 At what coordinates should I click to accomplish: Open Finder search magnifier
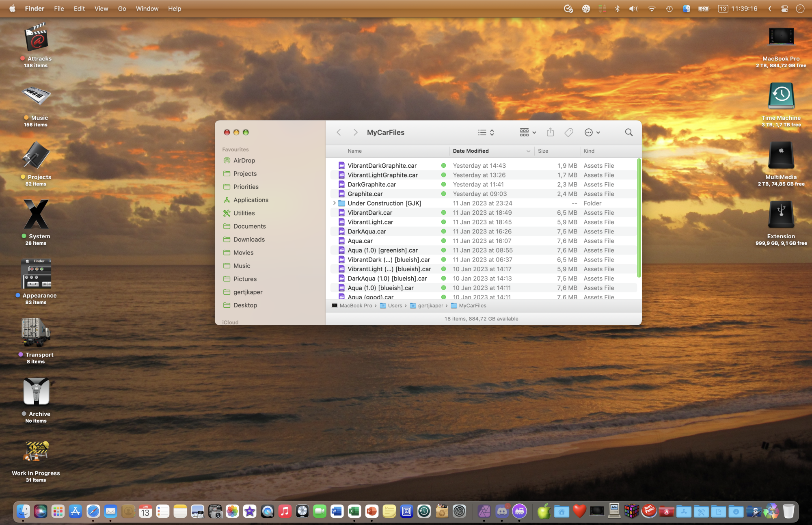[x=628, y=132]
